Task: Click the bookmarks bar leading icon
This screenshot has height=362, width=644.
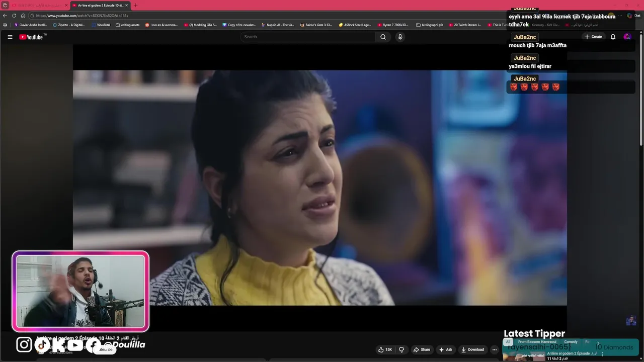Action: (x=5, y=25)
